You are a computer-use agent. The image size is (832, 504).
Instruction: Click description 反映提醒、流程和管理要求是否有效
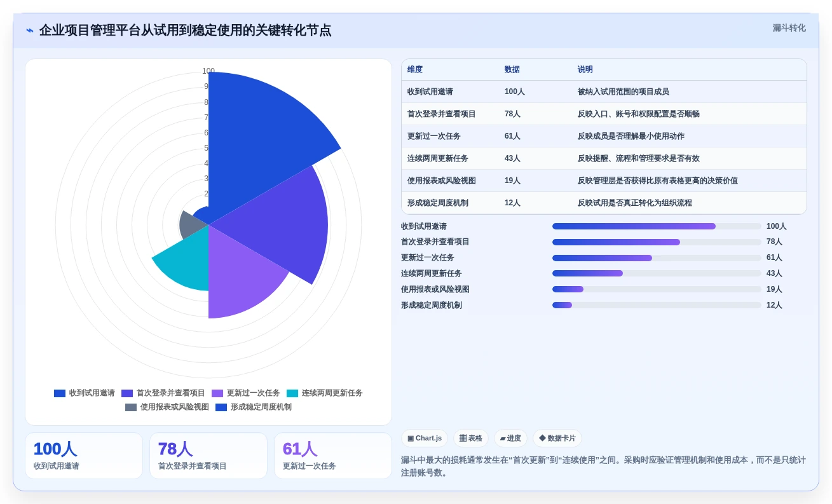(639, 158)
